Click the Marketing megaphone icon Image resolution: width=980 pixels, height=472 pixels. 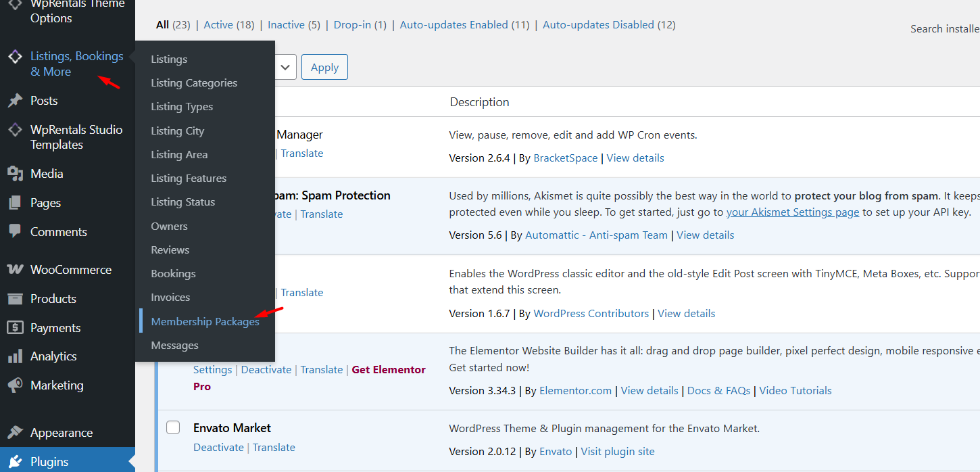tap(15, 385)
